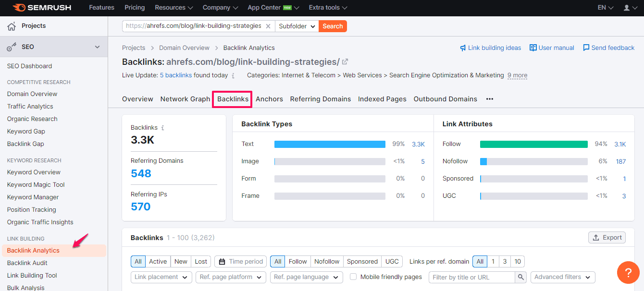644x291 pixels.
Task: Set links per ref. domain to 1
Action: [x=493, y=262]
